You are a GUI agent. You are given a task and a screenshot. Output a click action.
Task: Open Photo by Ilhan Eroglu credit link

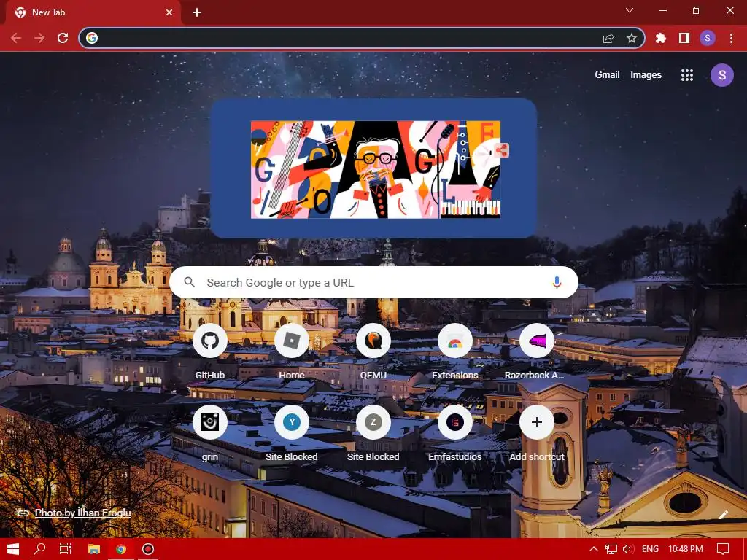(83, 513)
